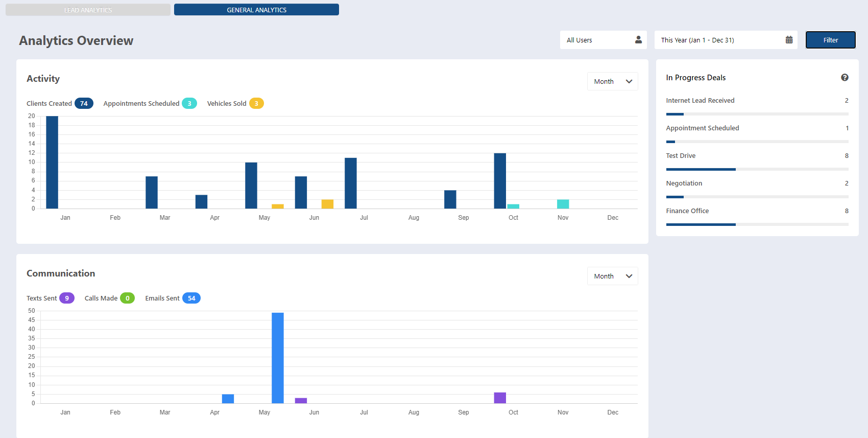Click the June vehicles sold bar in Activity
The width and height of the screenshot is (868, 438).
click(x=327, y=204)
